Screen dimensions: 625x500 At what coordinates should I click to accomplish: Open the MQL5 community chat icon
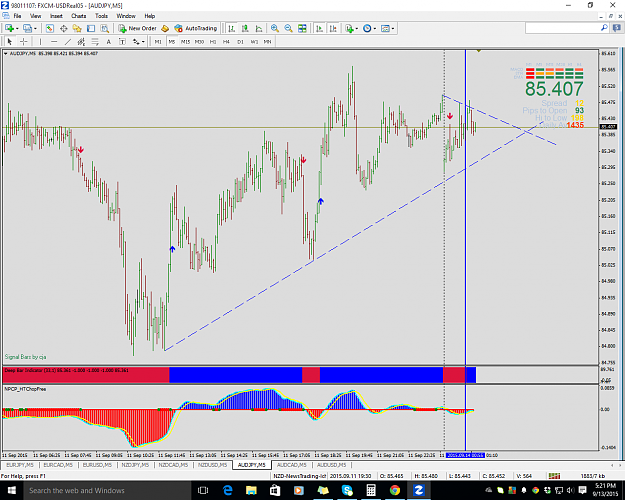pos(617,28)
